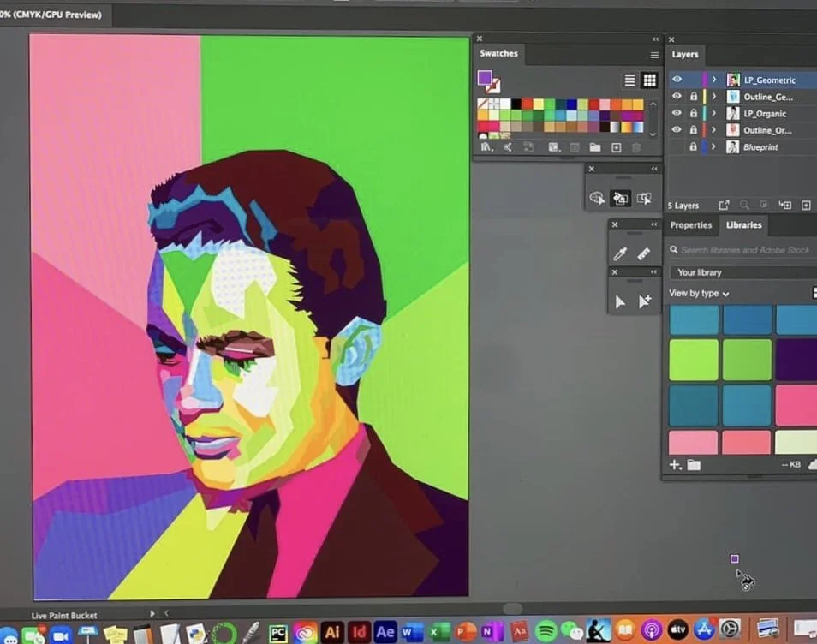Hide the LP_Geometric layer
Viewport: 817px width, 644px height.
677,80
